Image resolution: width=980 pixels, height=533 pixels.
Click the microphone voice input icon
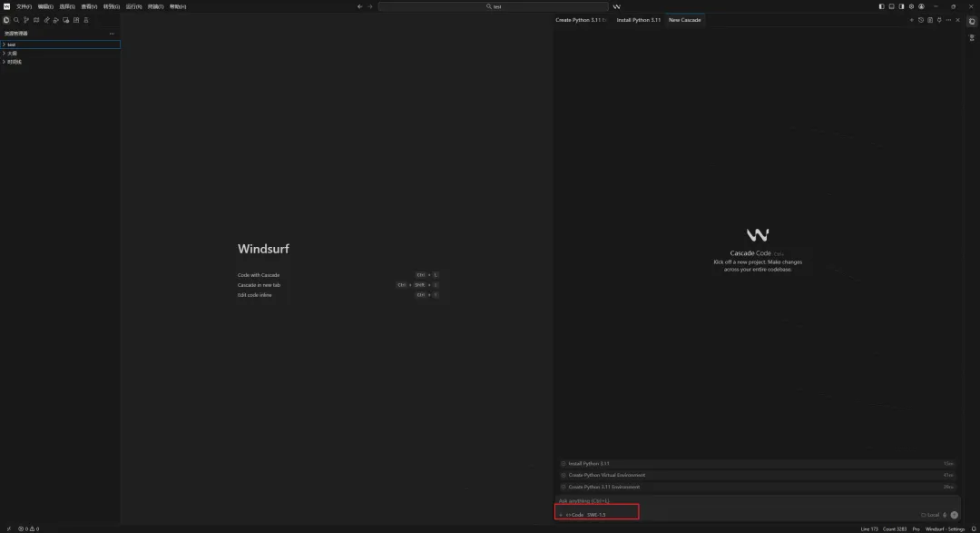tap(945, 515)
